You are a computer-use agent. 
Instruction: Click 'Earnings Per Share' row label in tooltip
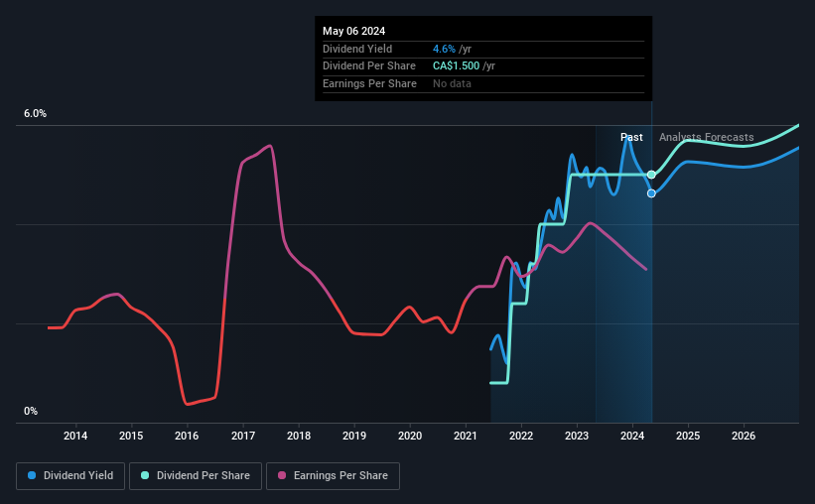tap(369, 83)
